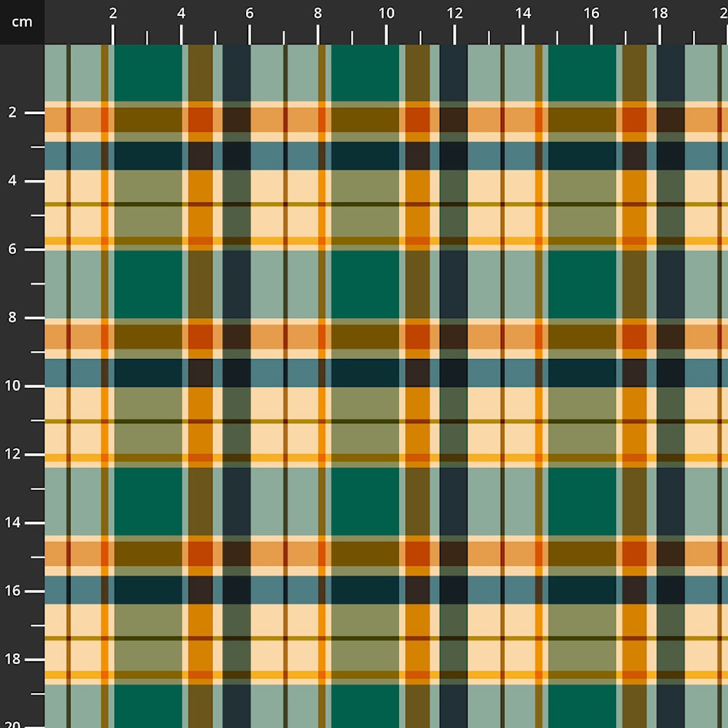Screen dimensions: 728x728
Task: Click the dark green square nearest the cm label
Action: 148,73
